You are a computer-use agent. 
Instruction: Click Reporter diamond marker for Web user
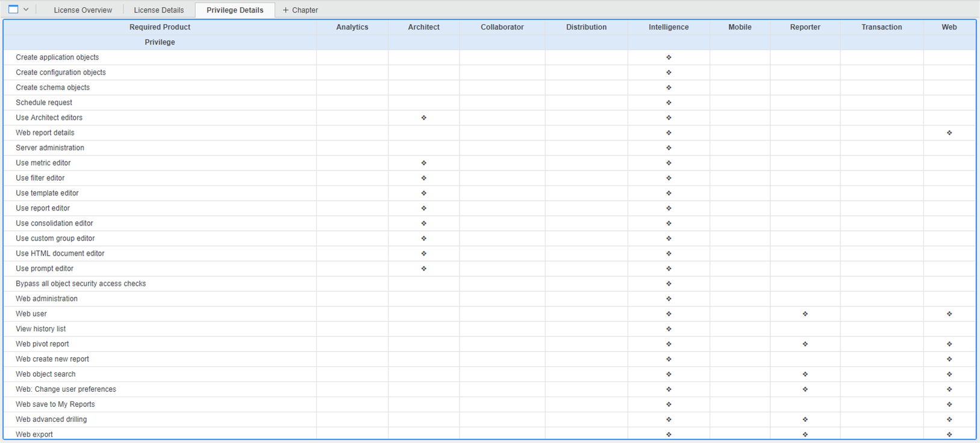click(805, 314)
